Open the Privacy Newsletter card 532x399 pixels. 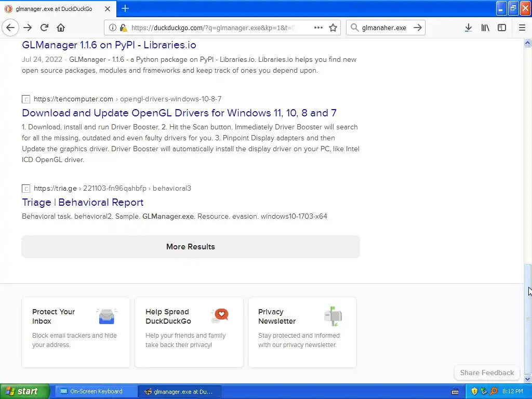pos(302,332)
